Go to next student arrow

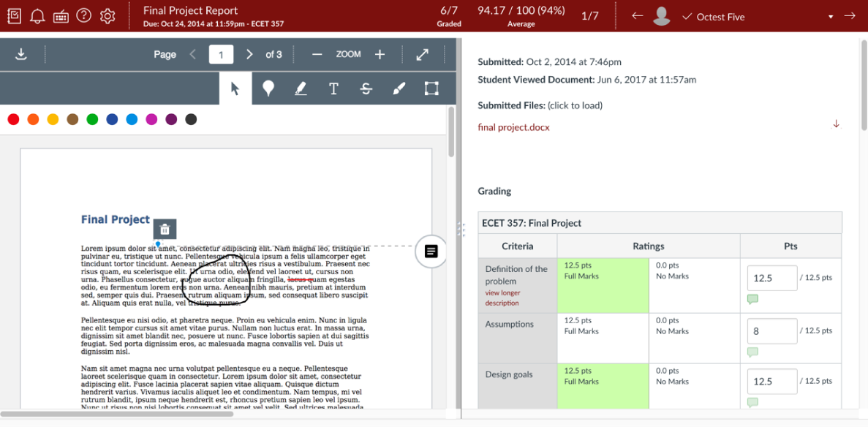coord(850,16)
